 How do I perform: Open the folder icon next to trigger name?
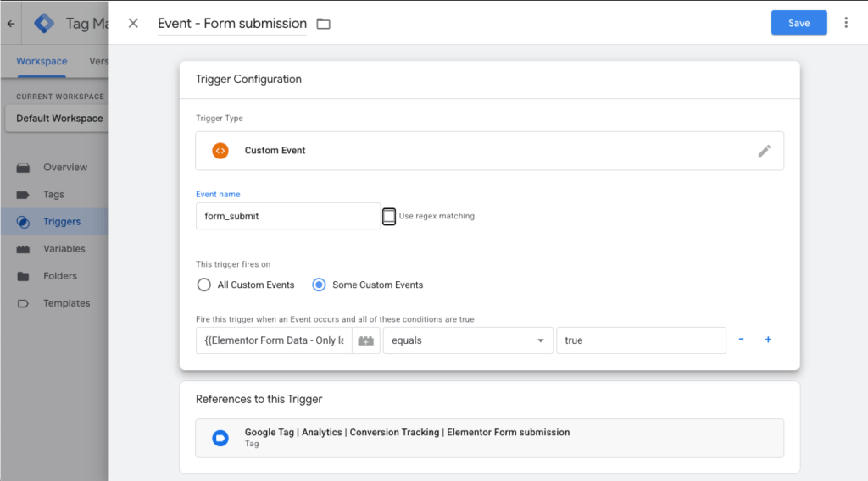[x=323, y=24]
